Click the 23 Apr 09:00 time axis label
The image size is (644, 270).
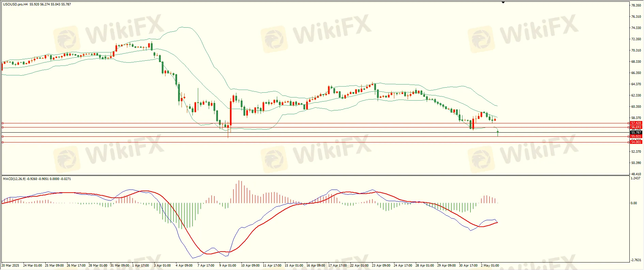[381, 265]
